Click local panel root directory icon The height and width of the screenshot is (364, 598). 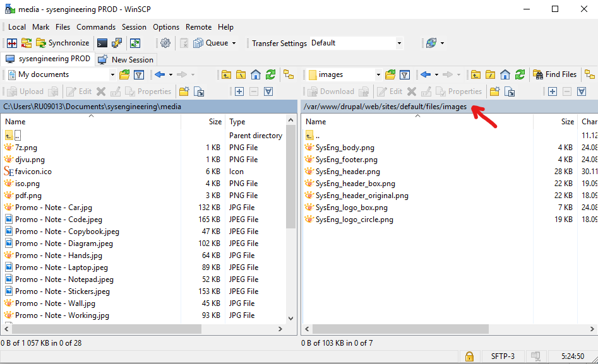(241, 74)
